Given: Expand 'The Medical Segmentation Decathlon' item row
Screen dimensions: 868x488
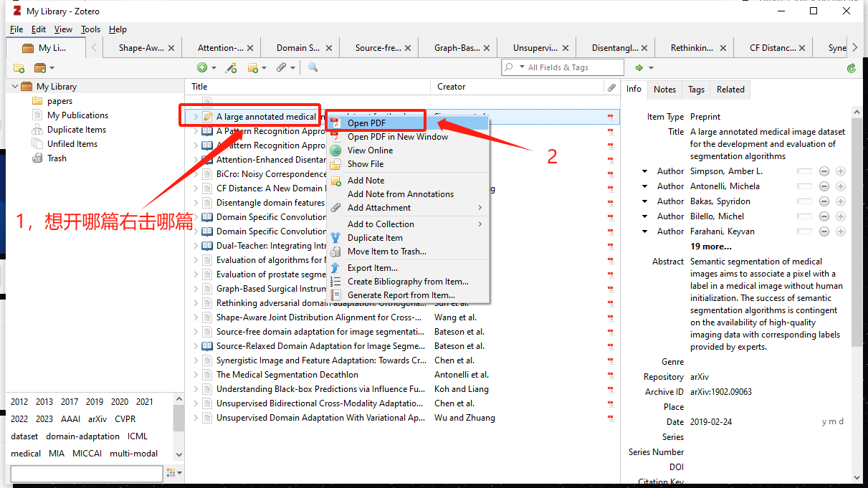Looking at the screenshot, I should tap(196, 375).
